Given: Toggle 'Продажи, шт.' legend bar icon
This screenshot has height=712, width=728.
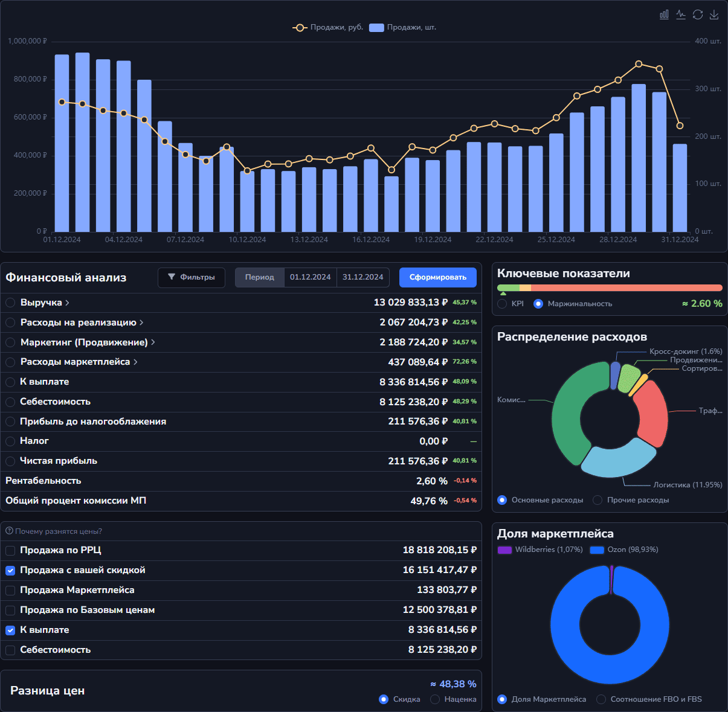Looking at the screenshot, I should click(376, 28).
